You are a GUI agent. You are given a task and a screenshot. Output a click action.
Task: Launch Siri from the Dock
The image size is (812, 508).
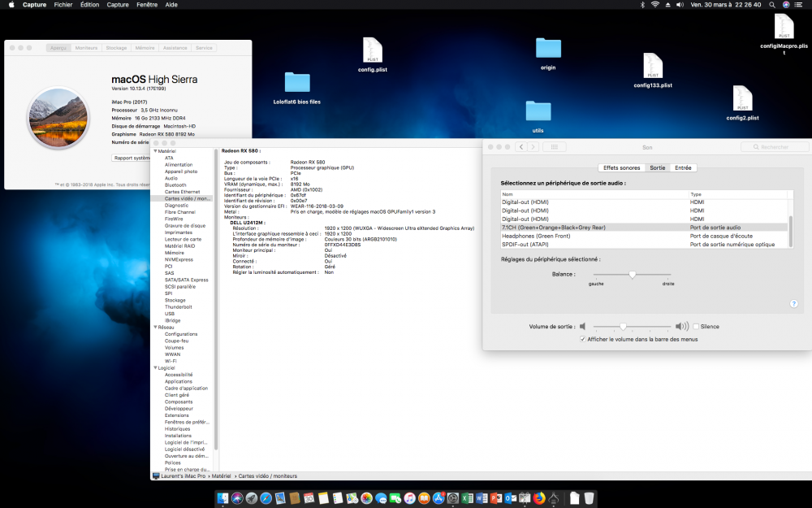[237, 498]
